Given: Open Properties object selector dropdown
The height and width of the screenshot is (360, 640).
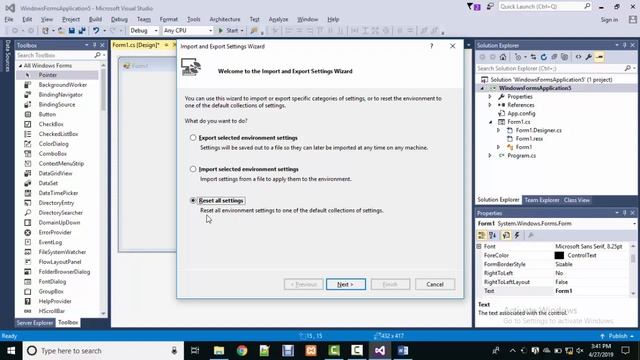Looking at the screenshot, I should tap(634, 224).
